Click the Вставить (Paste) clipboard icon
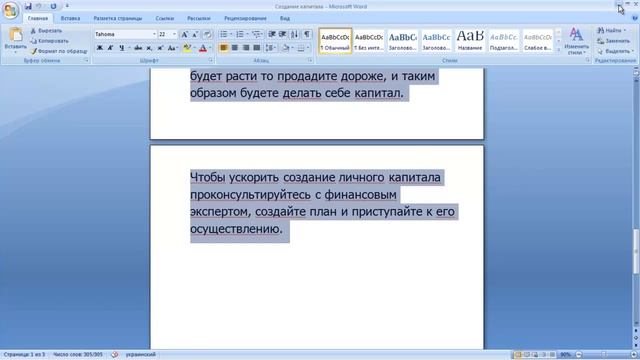 tap(16, 35)
